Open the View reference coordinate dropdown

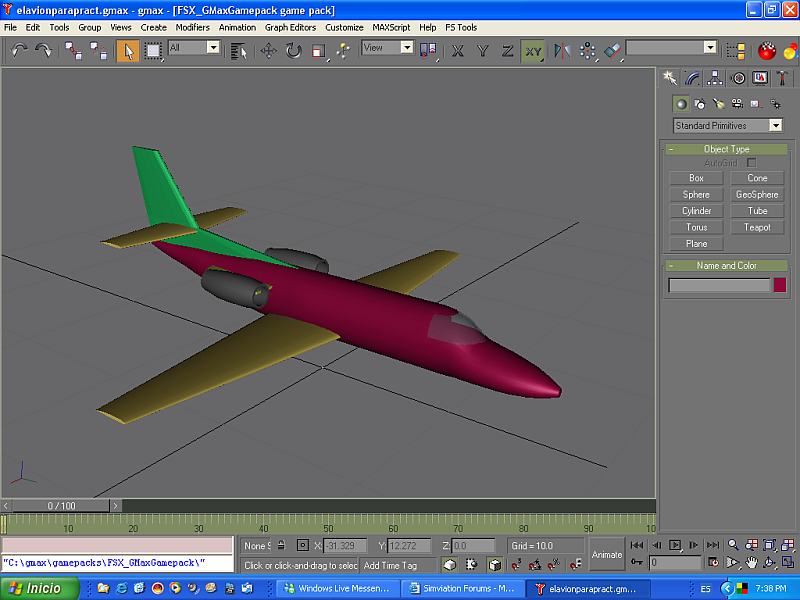[387, 48]
